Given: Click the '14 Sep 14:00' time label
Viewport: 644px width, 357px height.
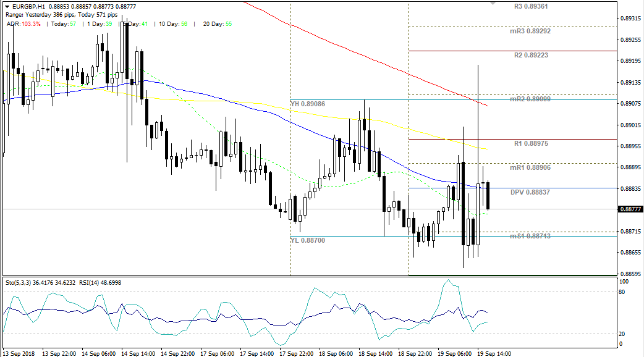Looking at the screenshot, I should (x=138, y=353).
